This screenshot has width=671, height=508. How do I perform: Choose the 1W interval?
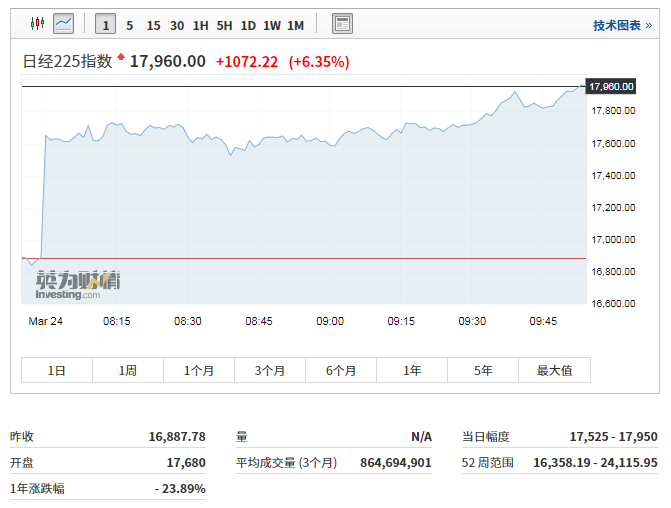272,25
